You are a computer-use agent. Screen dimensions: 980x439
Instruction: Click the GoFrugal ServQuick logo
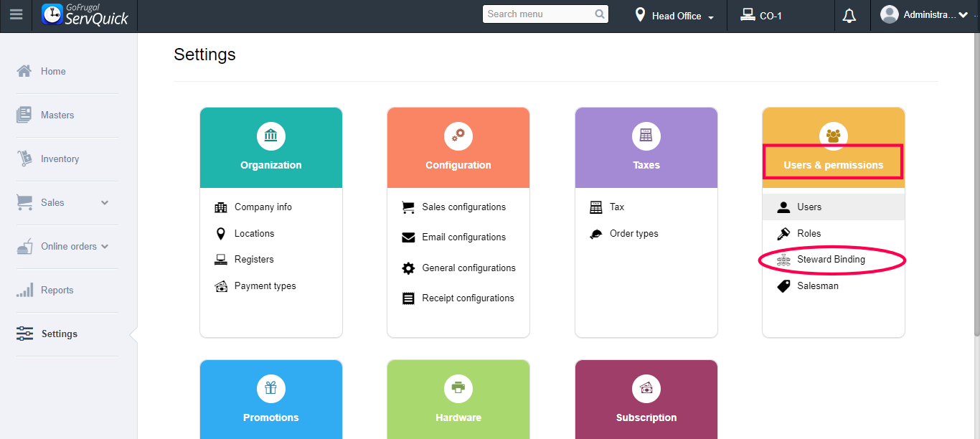[85, 14]
